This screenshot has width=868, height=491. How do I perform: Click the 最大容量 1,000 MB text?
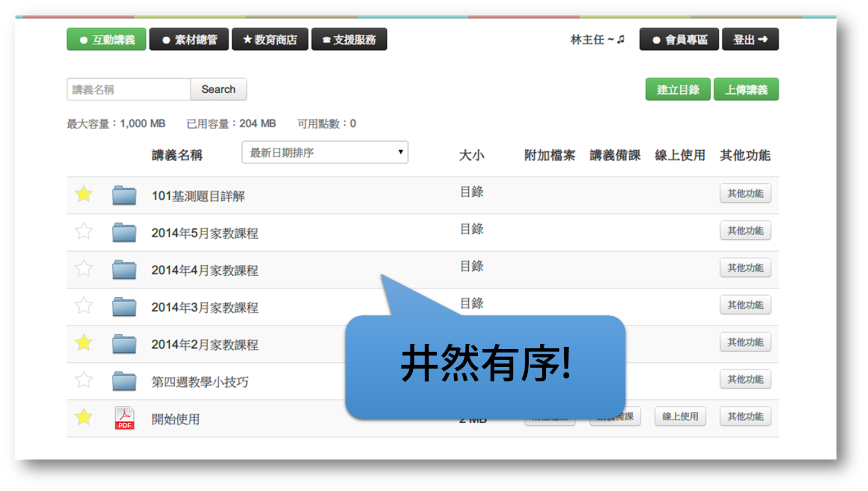tap(116, 124)
